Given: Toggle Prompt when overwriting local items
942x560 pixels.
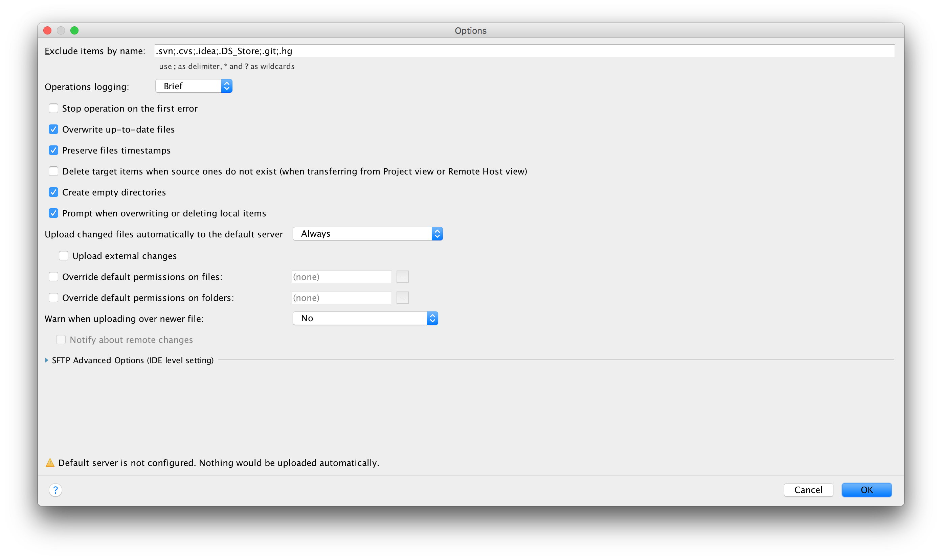Looking at the screenshot, I should tap(53, 213).
